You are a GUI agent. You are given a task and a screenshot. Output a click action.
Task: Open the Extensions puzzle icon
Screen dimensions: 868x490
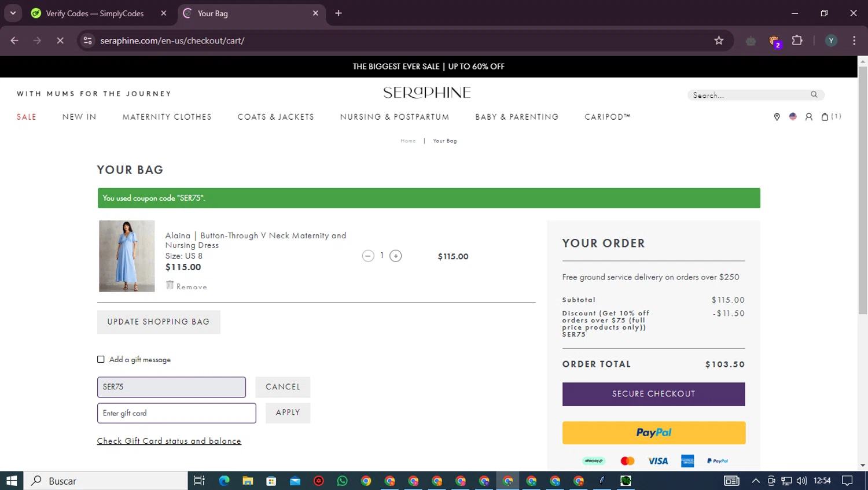[797, 40]
